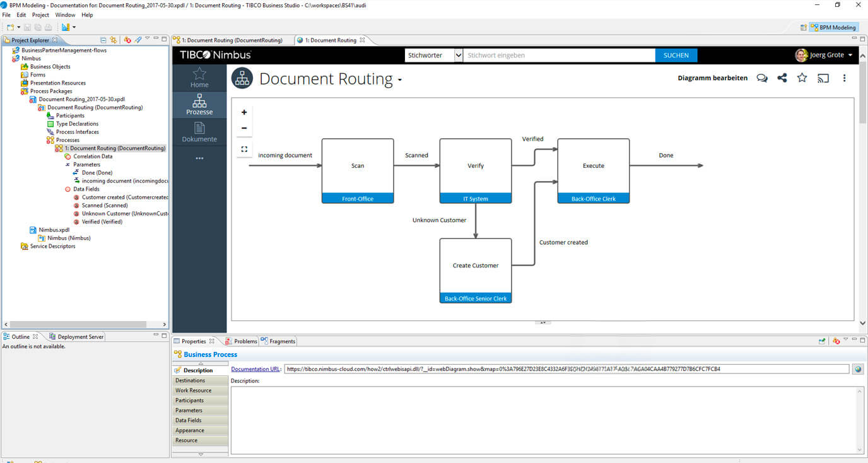Click the Nimbus Home star icon
This screenshot has height=463, width=868.
[x=199, y=73]
